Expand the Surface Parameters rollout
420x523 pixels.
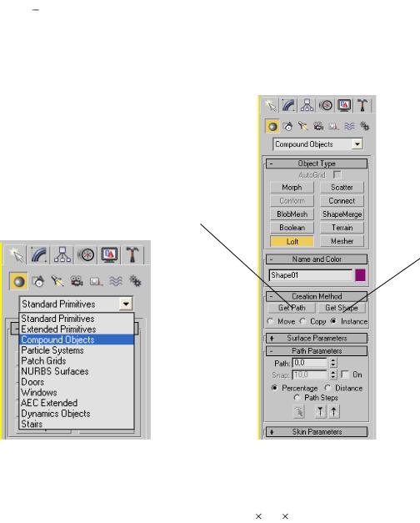(x=317, y=338)
